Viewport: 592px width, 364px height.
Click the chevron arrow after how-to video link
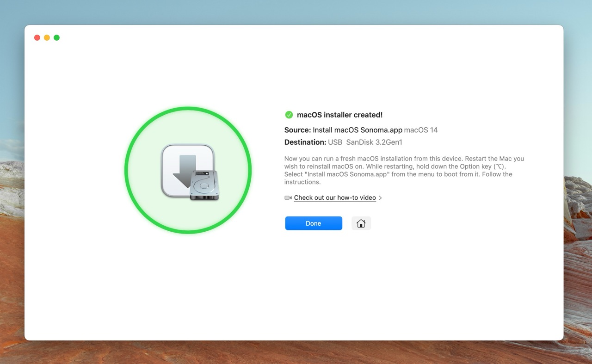(380, 198)
